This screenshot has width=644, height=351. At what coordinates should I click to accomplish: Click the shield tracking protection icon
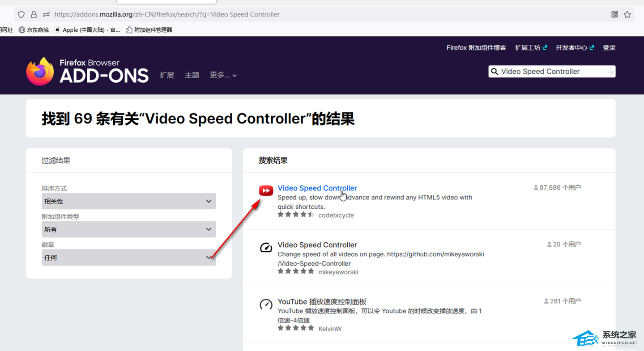point(21,14)
